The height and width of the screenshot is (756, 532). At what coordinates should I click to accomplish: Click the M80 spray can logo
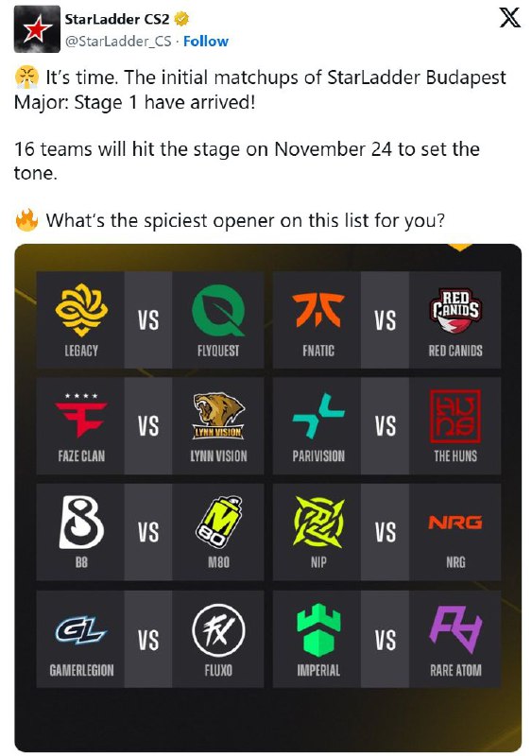[x=218, y=523]
